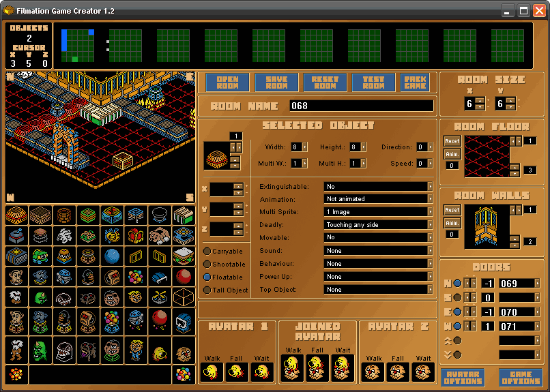Image resolution: width=550 pixels, height=392 pixels.
Task: Click the Room Name text field
Action: 361,106
